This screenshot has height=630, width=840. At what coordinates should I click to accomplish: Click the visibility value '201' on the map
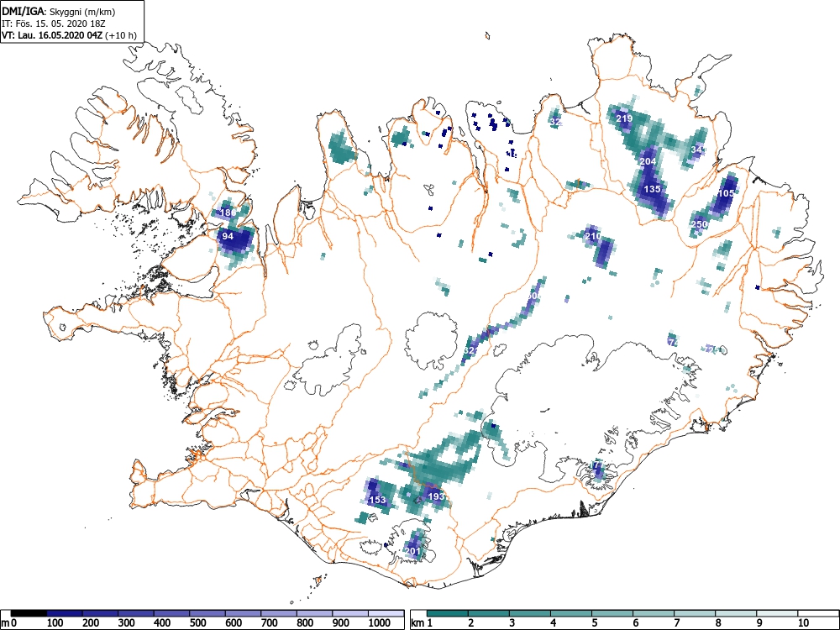[412, 551]
